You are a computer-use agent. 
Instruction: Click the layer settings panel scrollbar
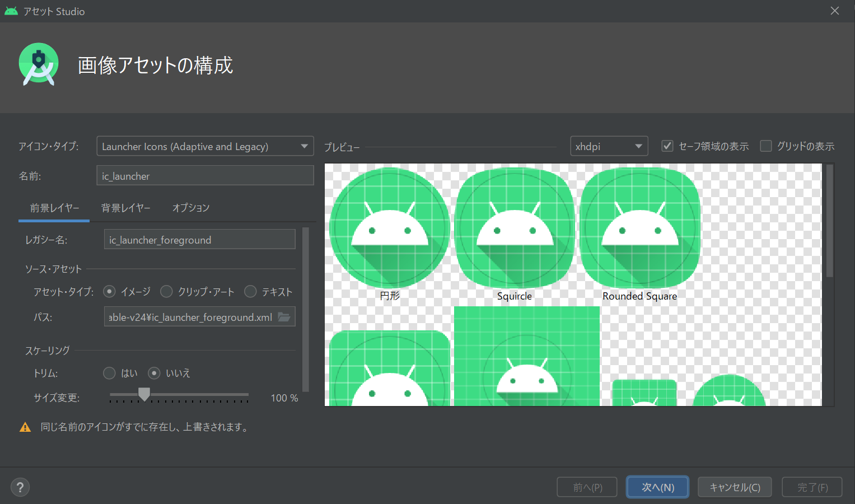point(306,309)
